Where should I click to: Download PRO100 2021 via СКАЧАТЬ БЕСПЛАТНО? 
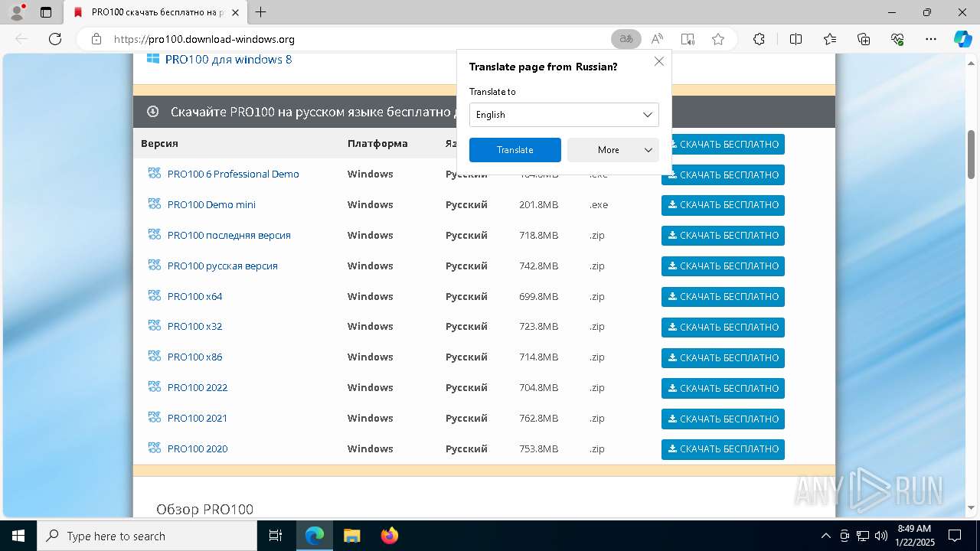point(723,419)
